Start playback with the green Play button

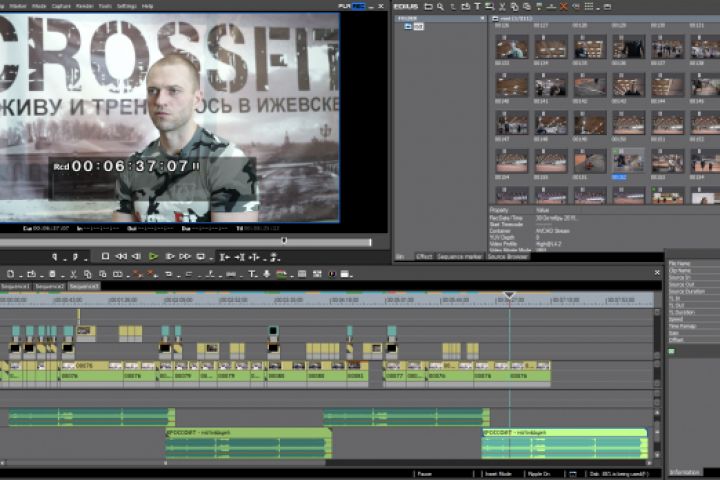pyautogui.click(x=153, y=256)
